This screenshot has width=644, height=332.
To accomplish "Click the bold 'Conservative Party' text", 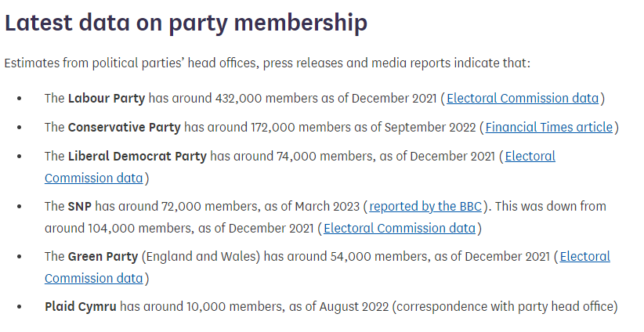I will 124,127.
